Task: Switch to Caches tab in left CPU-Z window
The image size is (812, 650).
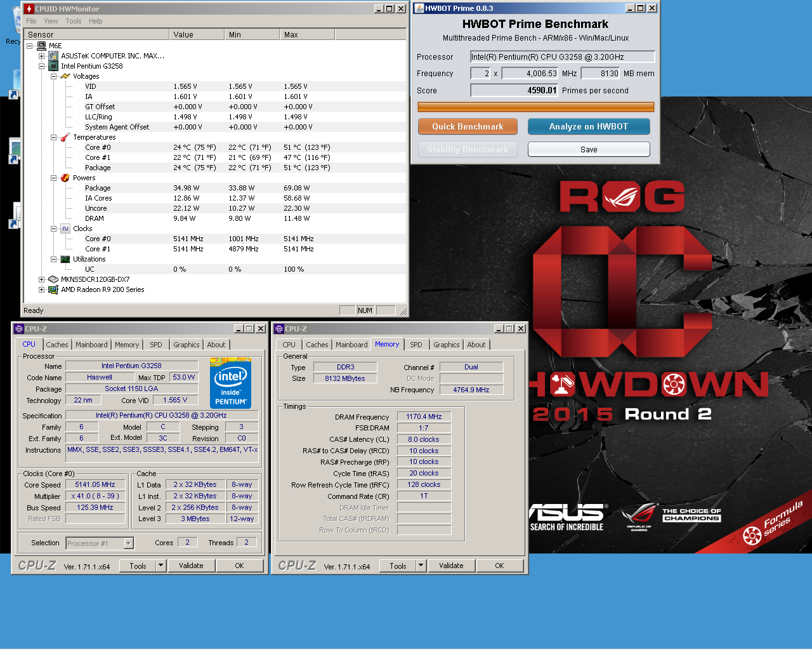Action: click(57, 345)
